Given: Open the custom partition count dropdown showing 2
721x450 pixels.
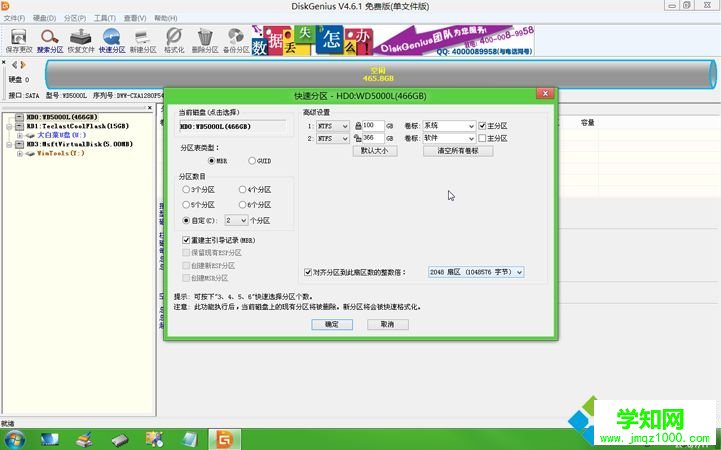Looking at the screenshot, I should pos(236,220).
